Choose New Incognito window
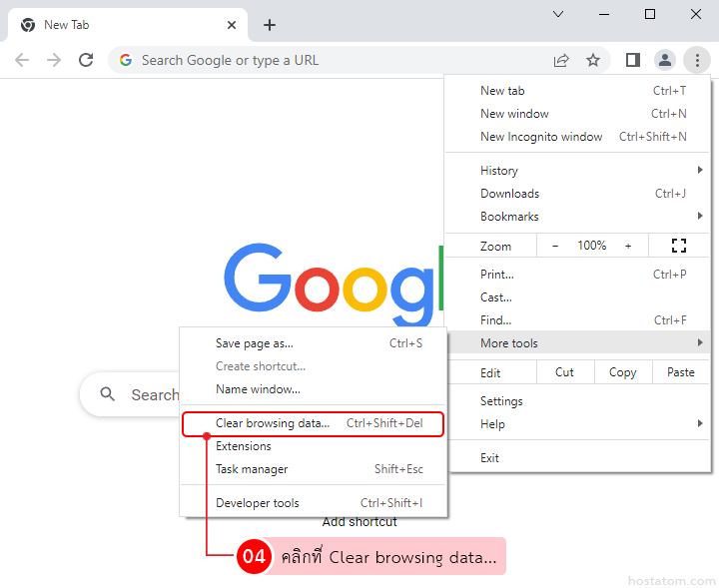The width and height of the screenshot is (719, 588). (x=541, y=137)
